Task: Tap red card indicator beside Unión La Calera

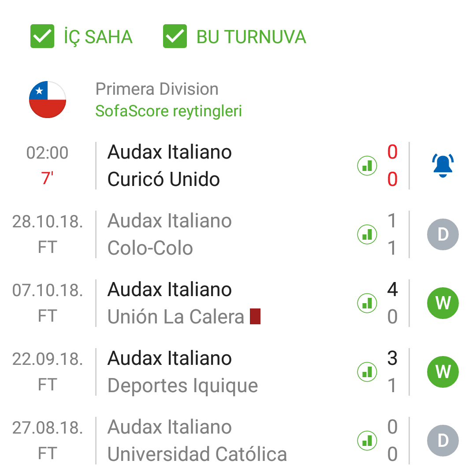Action: [255, 316]
